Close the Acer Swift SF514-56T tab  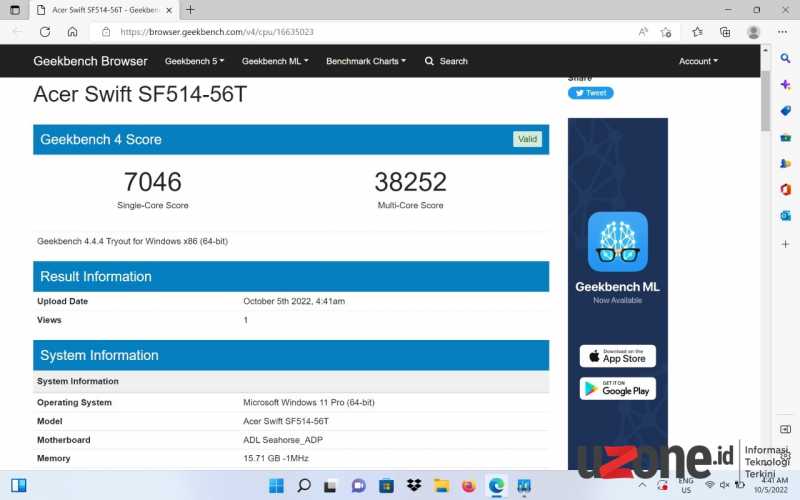pyautogui.click(x=169, y=10)
